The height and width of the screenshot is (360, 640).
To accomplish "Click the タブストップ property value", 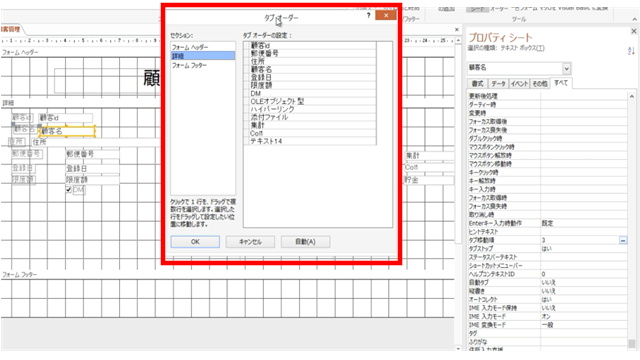I will point(584,249).
